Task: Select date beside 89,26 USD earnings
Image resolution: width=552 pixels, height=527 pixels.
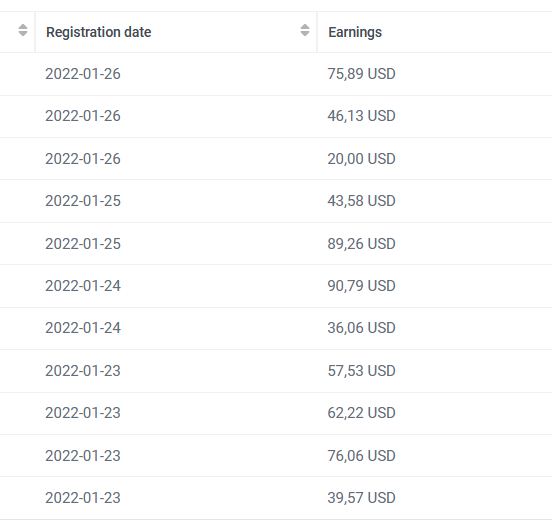Action: [x=83, y=244]
